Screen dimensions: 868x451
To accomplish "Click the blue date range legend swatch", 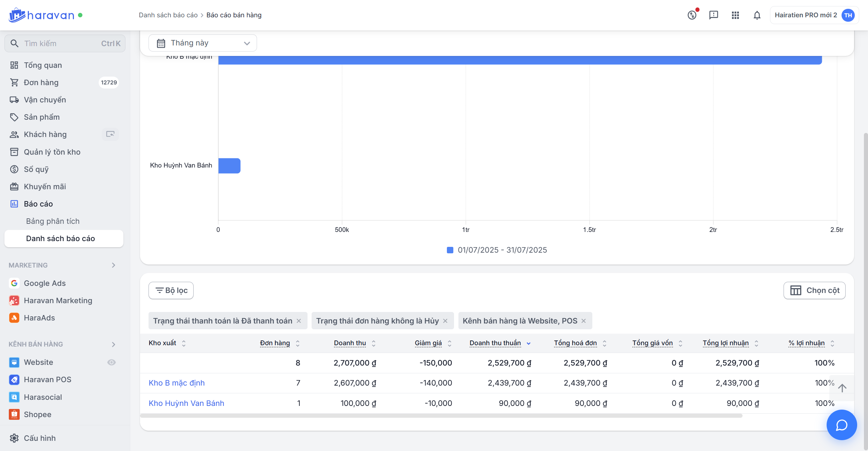I will (x=450, y=250).
